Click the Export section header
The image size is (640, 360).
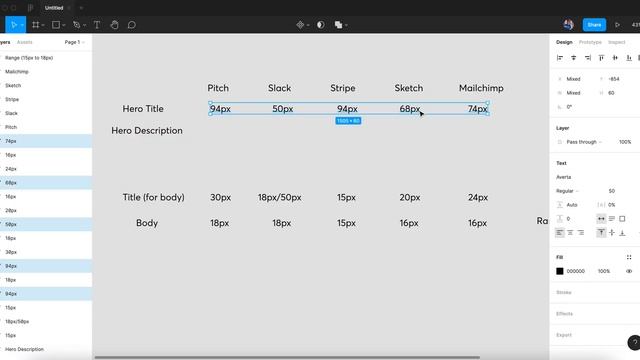click(x=564, y=335)
